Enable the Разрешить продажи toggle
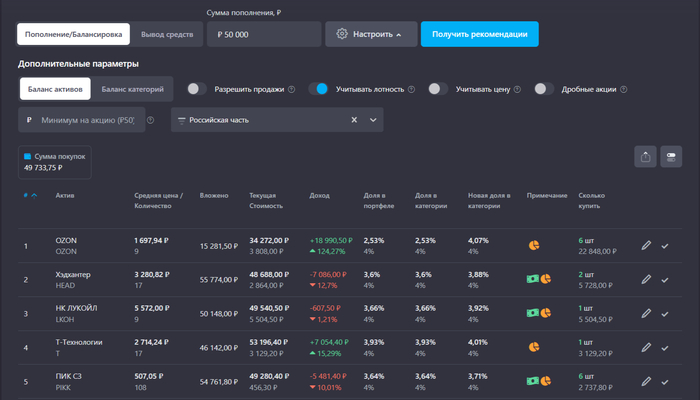700x400 pixels. click(x=197, y=89)
